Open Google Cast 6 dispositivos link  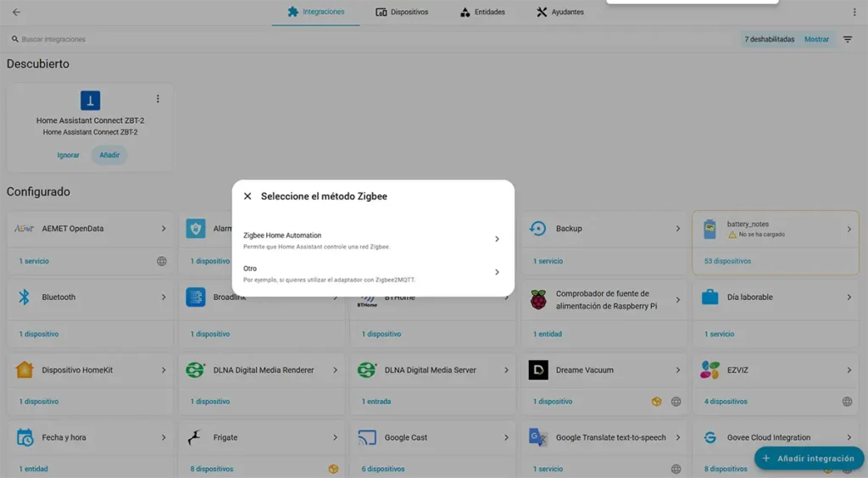(x=383, y=470)
